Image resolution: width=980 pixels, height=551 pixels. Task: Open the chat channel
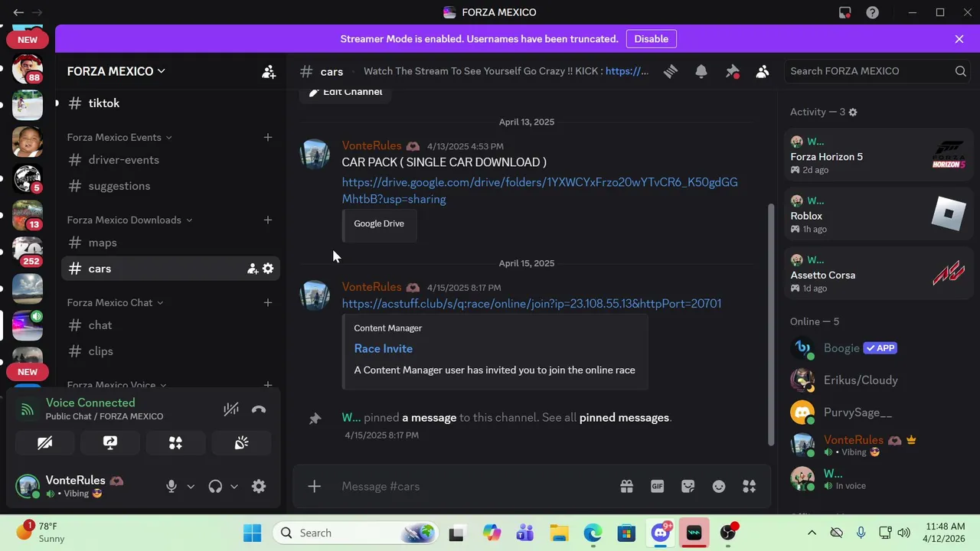click(170, 325)
